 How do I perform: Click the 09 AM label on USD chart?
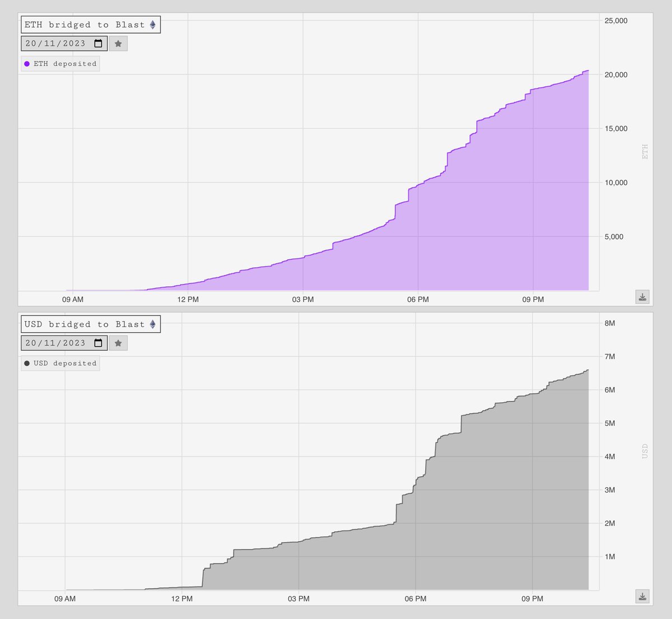pyautogui.click(x=65, y=599)
